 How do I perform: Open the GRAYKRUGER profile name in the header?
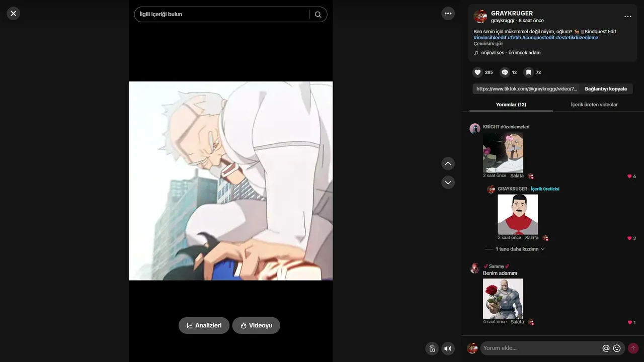click(512, 14)
